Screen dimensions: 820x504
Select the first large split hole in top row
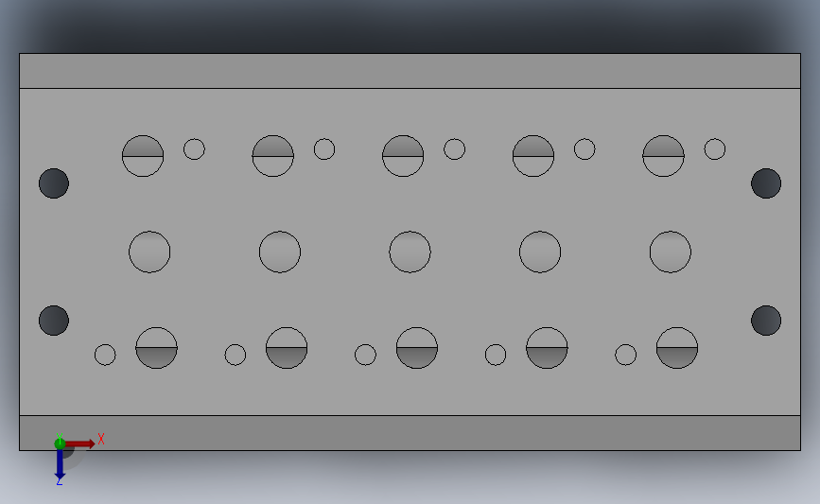[x=143, y=156]
